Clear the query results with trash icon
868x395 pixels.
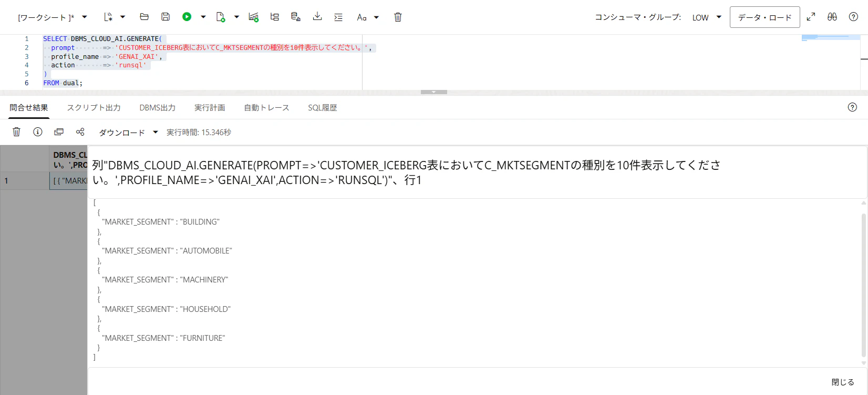(17, 132)
